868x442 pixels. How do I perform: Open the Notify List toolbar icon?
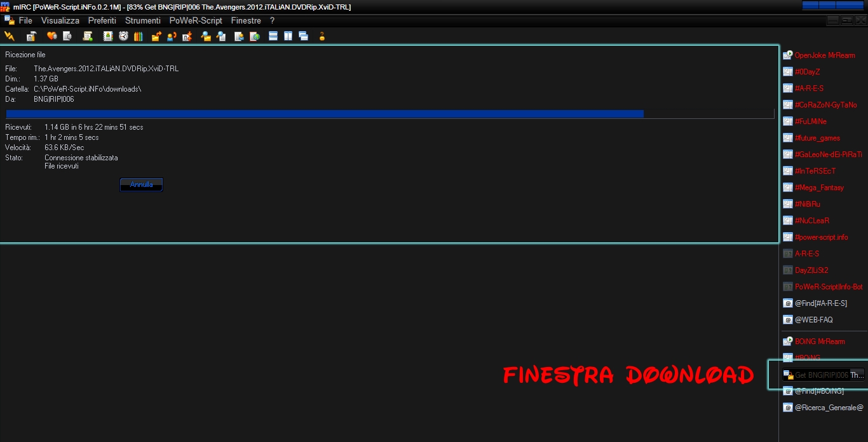point(240,36)
